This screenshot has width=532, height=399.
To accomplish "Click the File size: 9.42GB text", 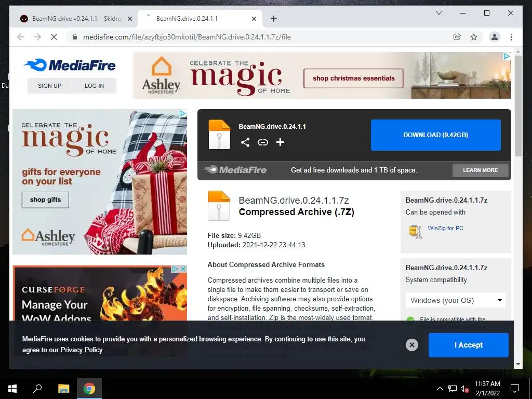I will click(234, 235).
